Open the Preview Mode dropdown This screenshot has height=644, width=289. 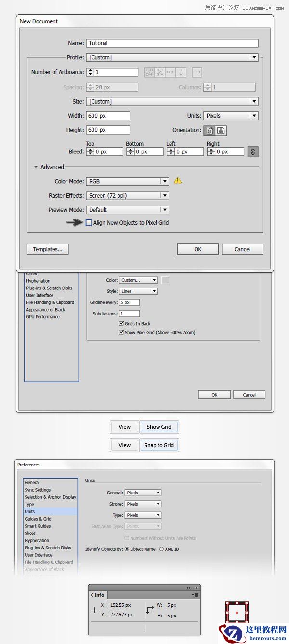(127, 210)
